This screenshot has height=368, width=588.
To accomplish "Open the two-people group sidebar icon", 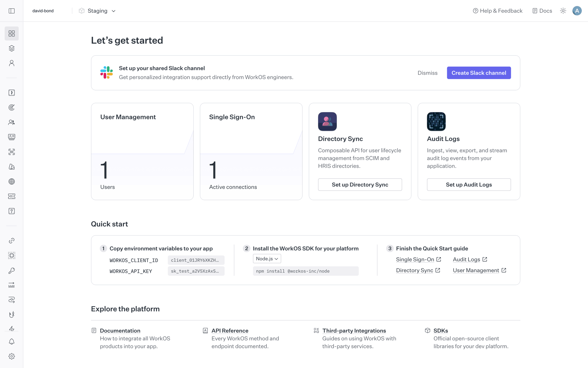I will (x=12, y=122).
